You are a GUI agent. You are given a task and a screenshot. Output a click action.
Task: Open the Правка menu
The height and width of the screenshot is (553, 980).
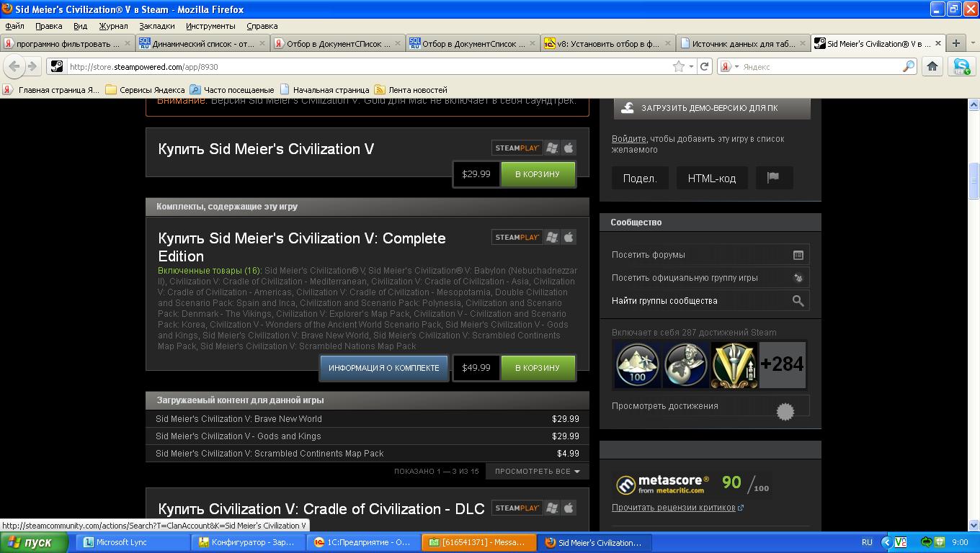click(48, 26)
